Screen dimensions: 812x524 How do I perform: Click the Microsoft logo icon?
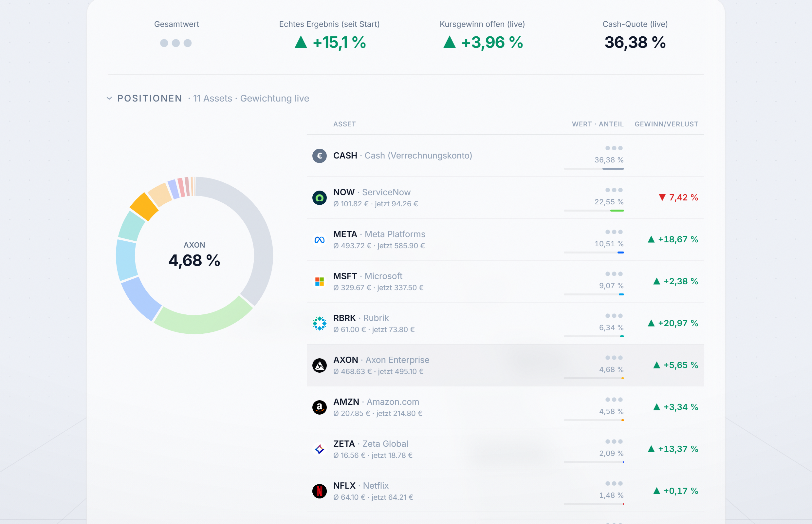click(x=320, y=282)
